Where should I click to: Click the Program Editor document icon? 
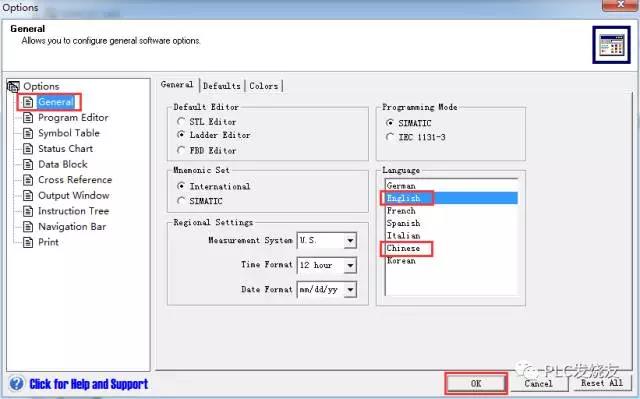coord(28,117)
